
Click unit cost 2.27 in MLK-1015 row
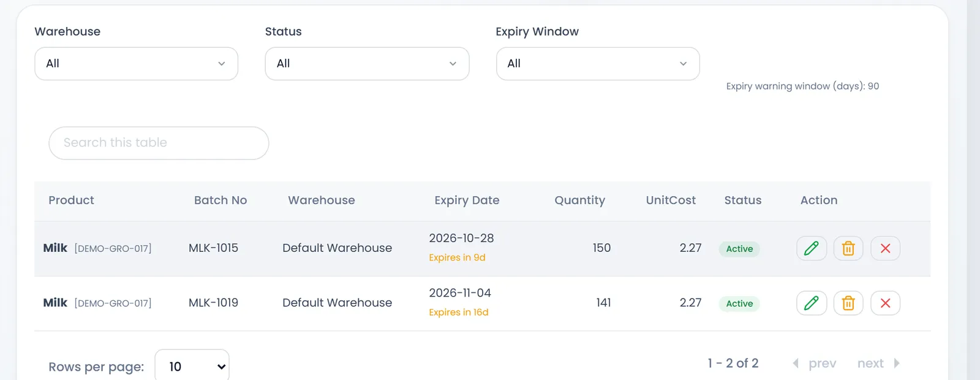tap(690, 248)
